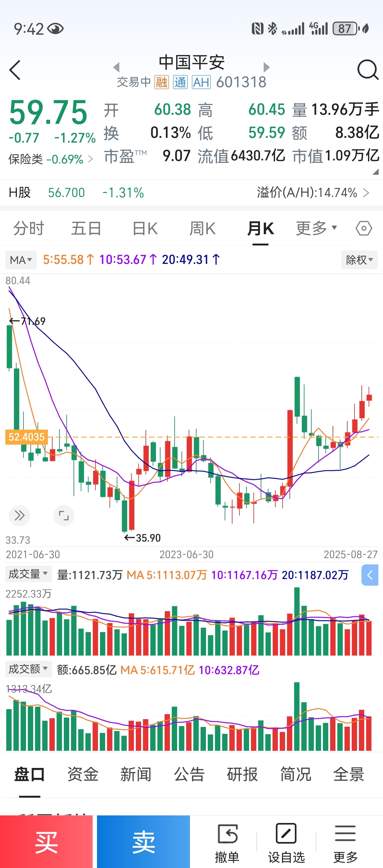This screenshot has height=868, width=383.
Task: Tap the stock name 中国平安
Action: [191, 62]
